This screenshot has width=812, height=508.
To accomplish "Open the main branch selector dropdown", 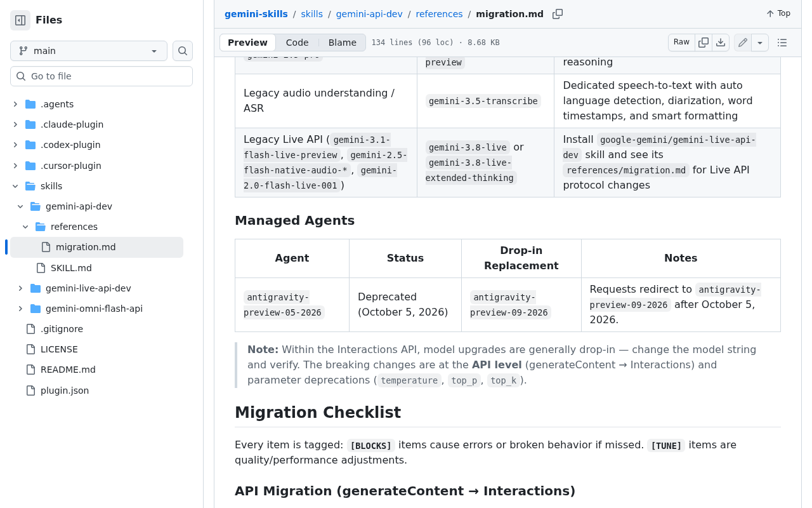I will (89, 51).
